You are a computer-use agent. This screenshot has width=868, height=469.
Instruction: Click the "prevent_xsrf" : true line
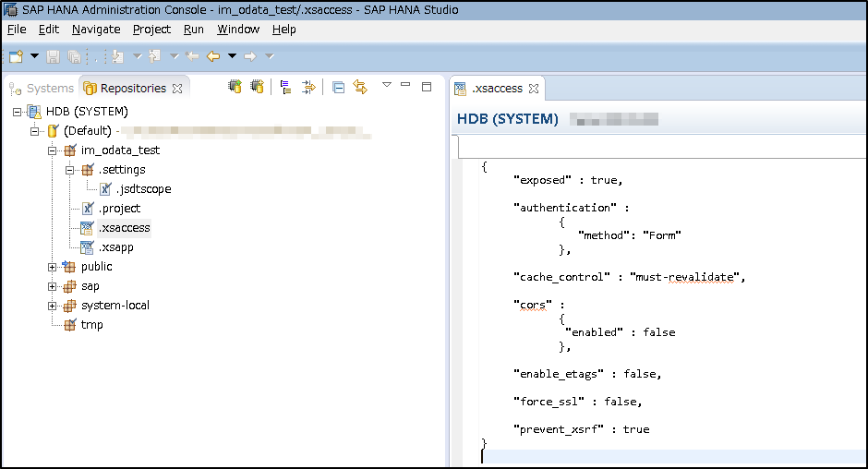[581, 429]
